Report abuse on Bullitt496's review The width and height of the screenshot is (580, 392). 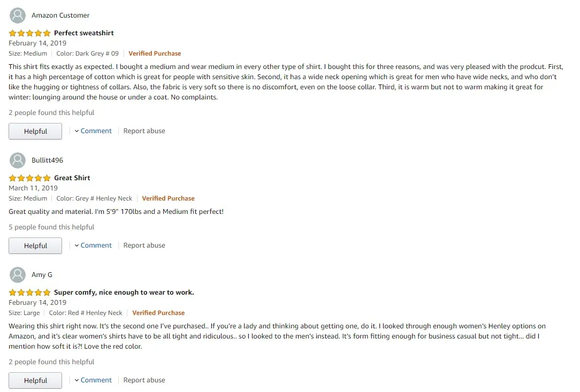(x=144, y=245)
